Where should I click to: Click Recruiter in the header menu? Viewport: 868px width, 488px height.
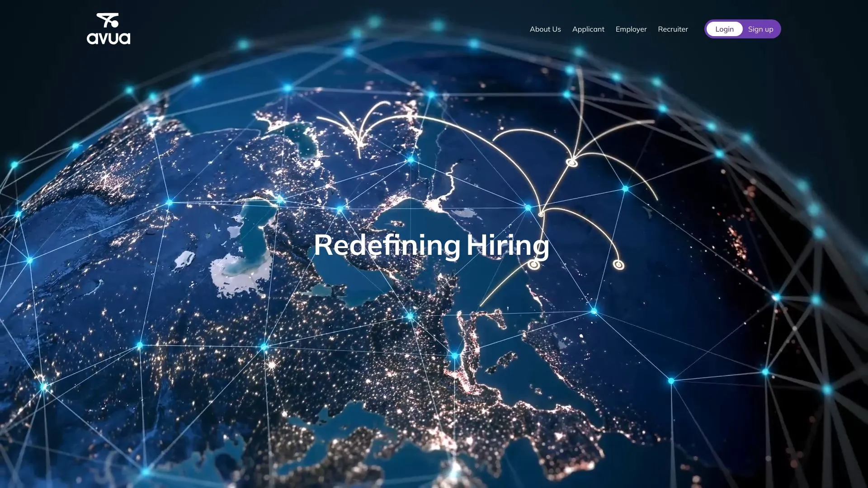tap(673, 29)
